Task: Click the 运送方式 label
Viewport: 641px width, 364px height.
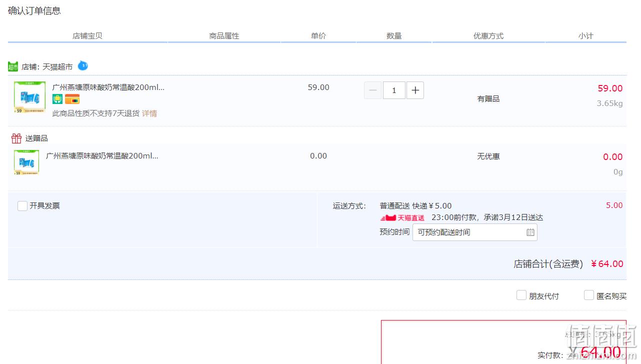Action: pyautogui.click(x=349, y=205)
